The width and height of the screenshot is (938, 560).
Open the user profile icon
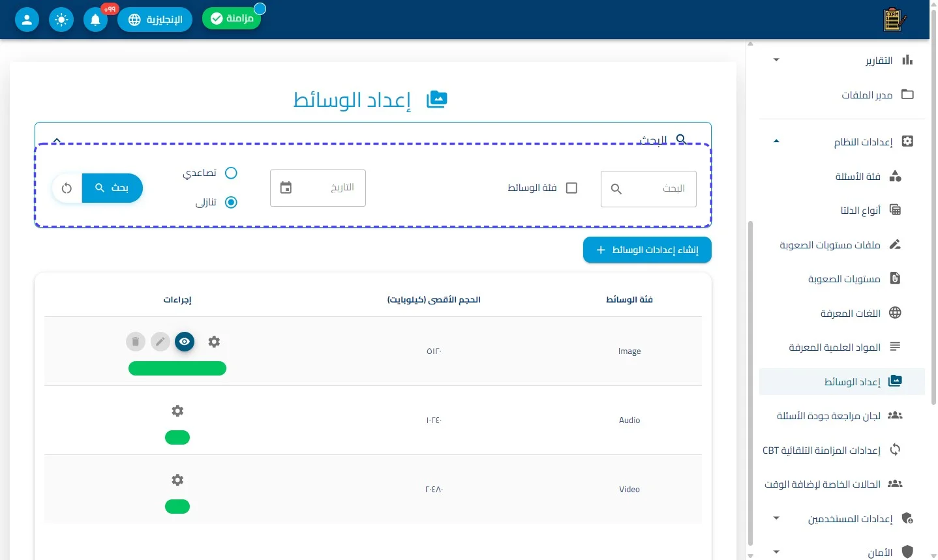[x=27, y=20]
